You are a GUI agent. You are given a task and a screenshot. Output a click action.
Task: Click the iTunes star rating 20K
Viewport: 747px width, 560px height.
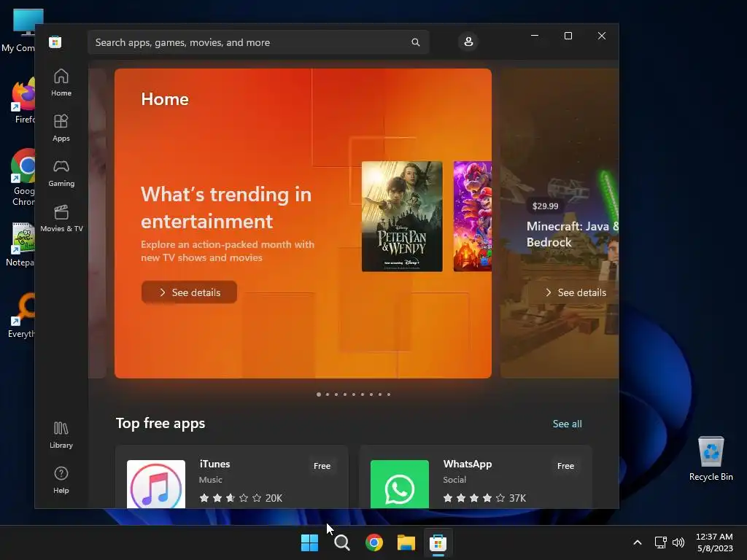tap(241, 498)
